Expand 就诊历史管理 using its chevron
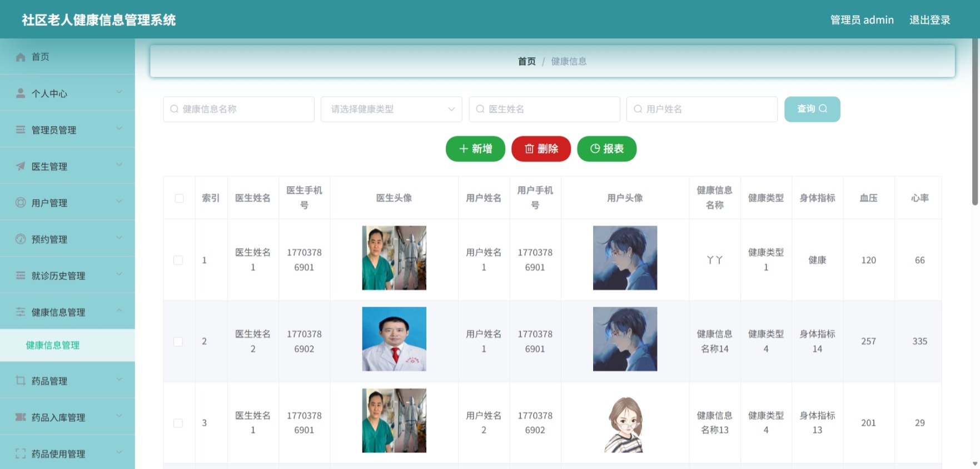Viewport: 980px width, 469px height. [x=119, y=275]
